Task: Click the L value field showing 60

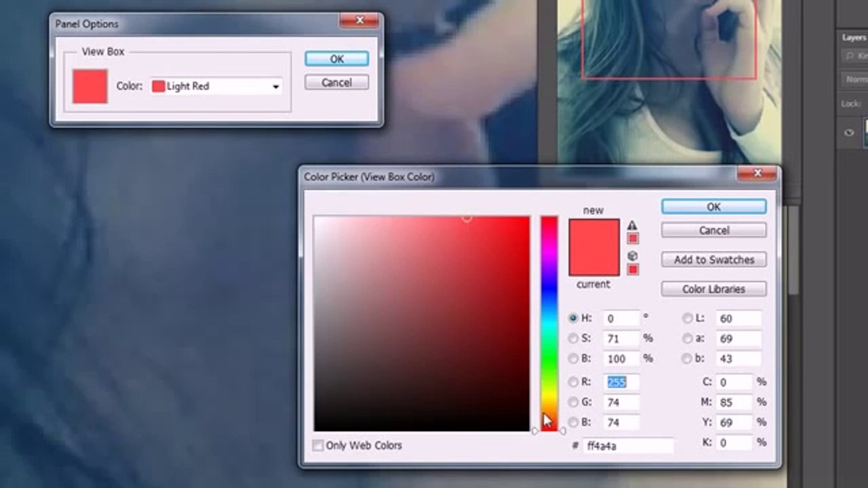Action: pos(738,318)
